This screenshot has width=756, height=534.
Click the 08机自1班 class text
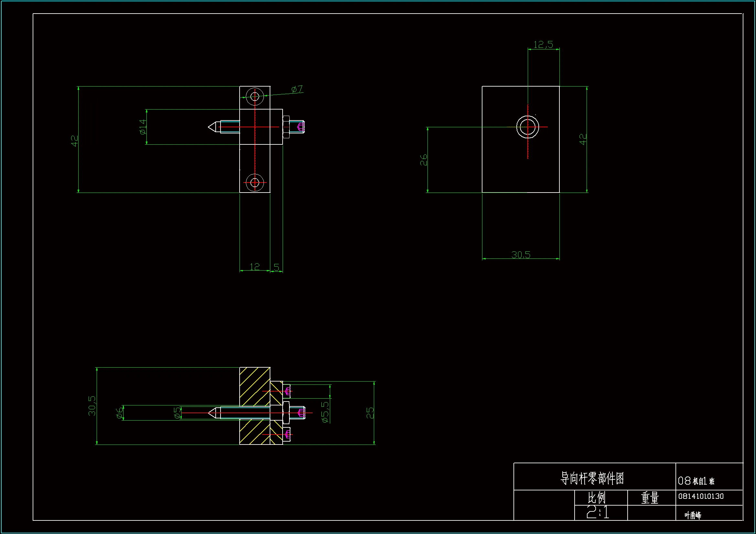(696, 481)
